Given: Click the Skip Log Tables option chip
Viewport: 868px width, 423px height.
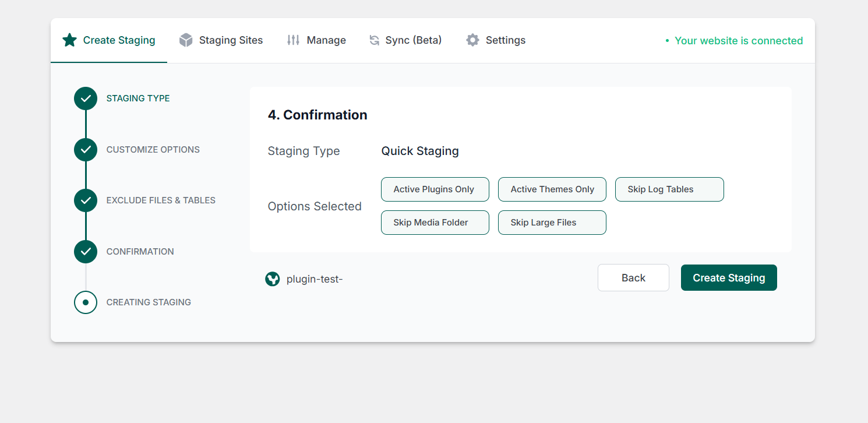Looking at the screenshot, I should [669, 189].
